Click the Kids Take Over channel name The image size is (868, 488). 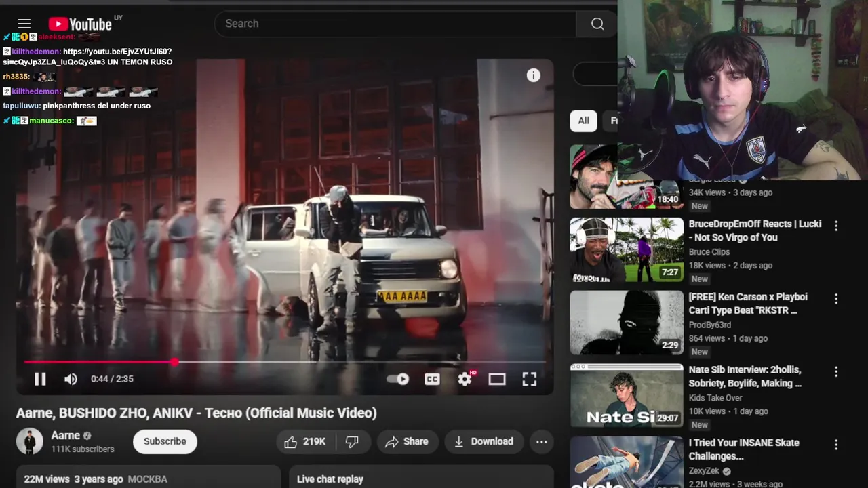click(715, 398)
